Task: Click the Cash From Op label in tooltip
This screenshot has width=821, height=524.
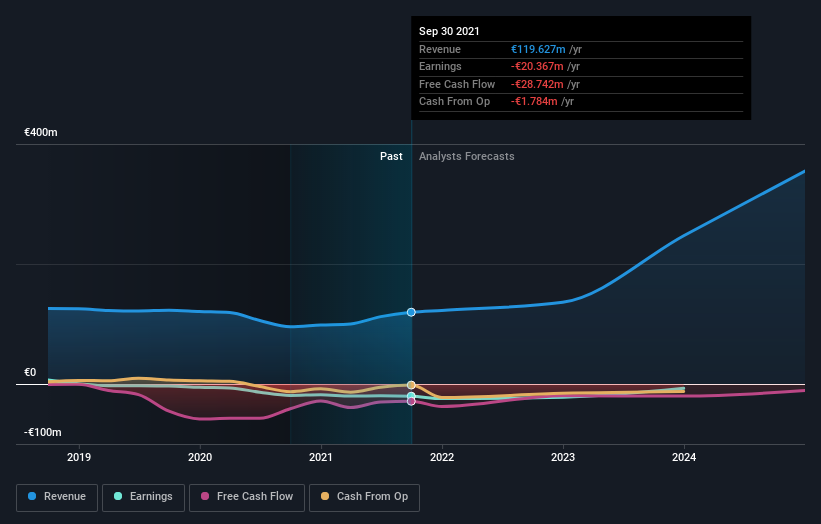Action: pyautogui.click(x=454, y=102)
